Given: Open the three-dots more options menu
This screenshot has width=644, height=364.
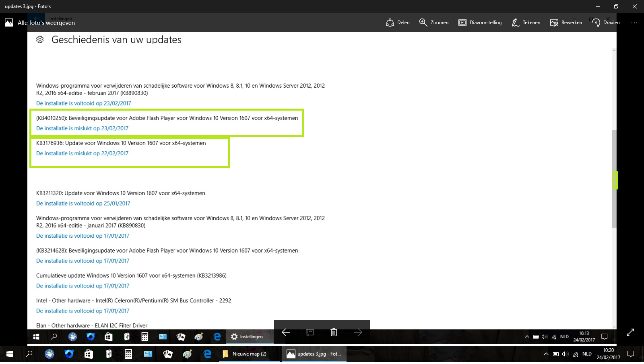Looking at the screenshot, I should tap(634, 23).
